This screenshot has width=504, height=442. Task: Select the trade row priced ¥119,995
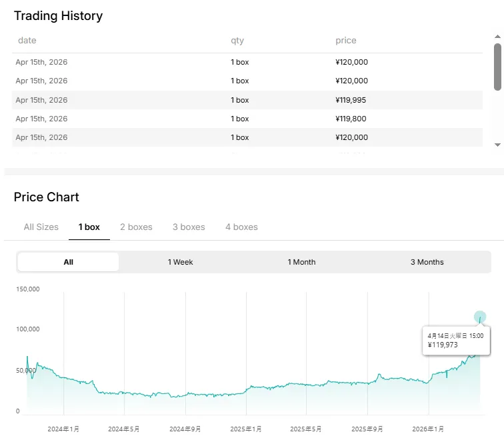coord(247,100)
